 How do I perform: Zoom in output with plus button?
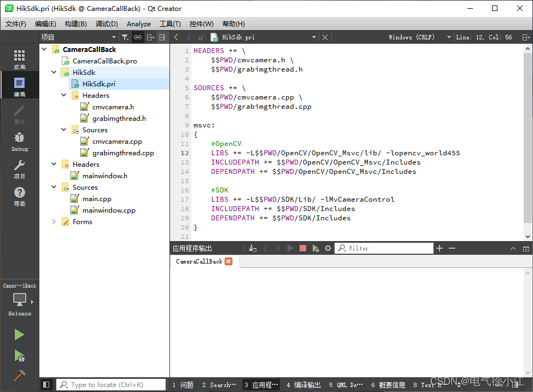point(440,248)
